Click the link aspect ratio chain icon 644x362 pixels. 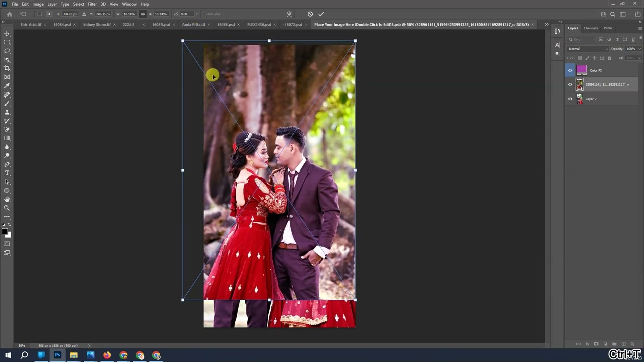click(143, 14)
